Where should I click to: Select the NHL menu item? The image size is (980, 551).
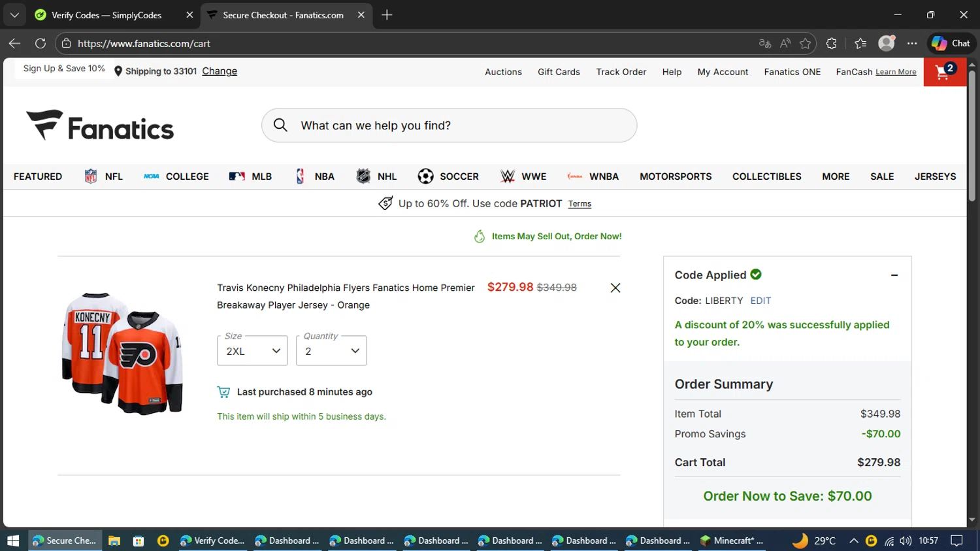(x=376, y=176)
